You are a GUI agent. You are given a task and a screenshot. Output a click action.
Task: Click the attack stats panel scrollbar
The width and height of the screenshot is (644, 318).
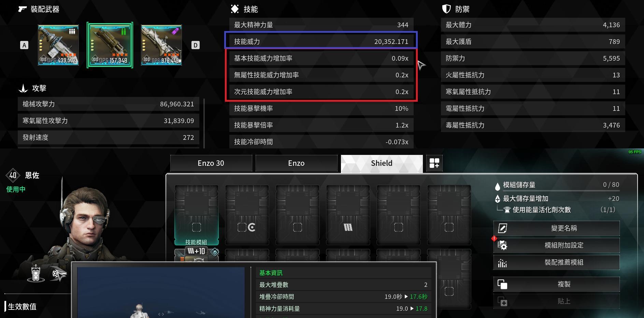[x=204, y=123]
